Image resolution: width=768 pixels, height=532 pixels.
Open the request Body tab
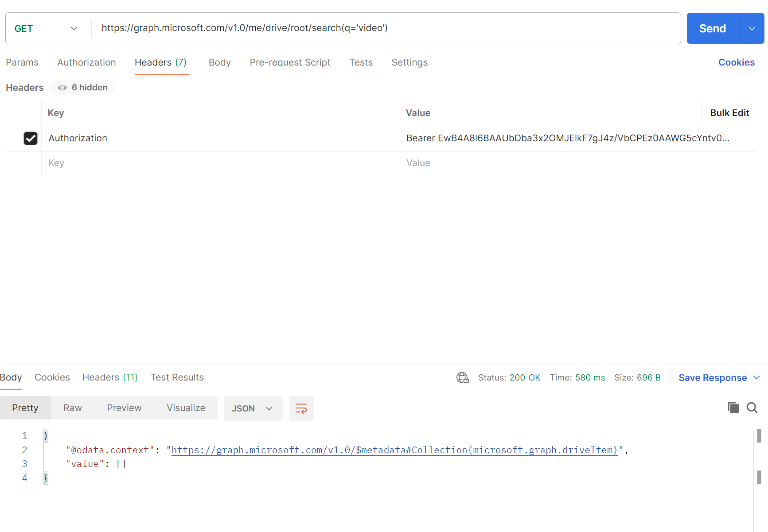220,62
